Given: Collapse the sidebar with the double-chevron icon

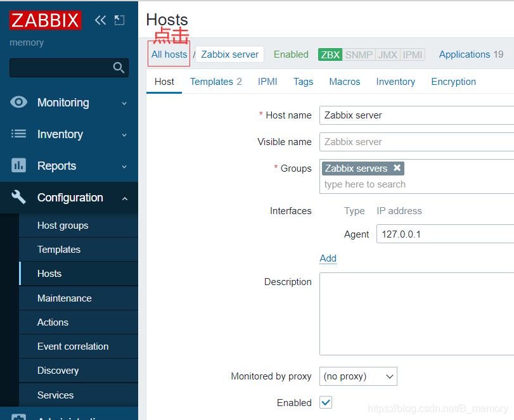Looking at the screenshot, I should coord(100,20).
